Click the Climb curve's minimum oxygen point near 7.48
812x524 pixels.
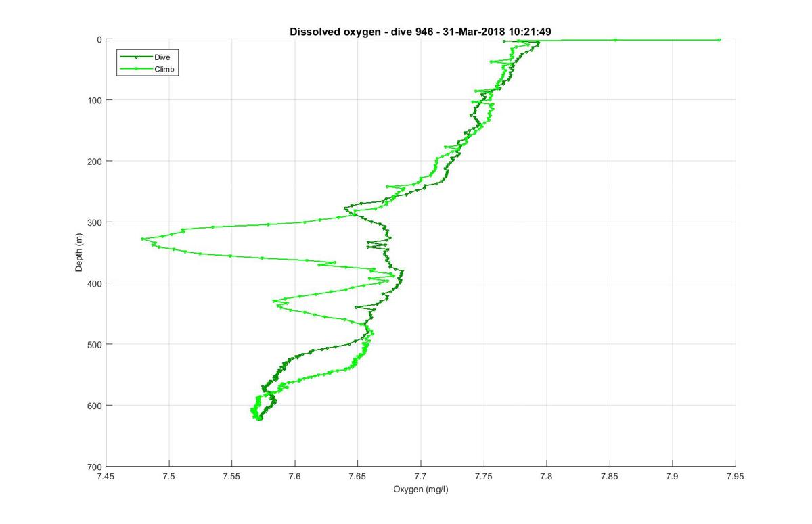point(142,239)
